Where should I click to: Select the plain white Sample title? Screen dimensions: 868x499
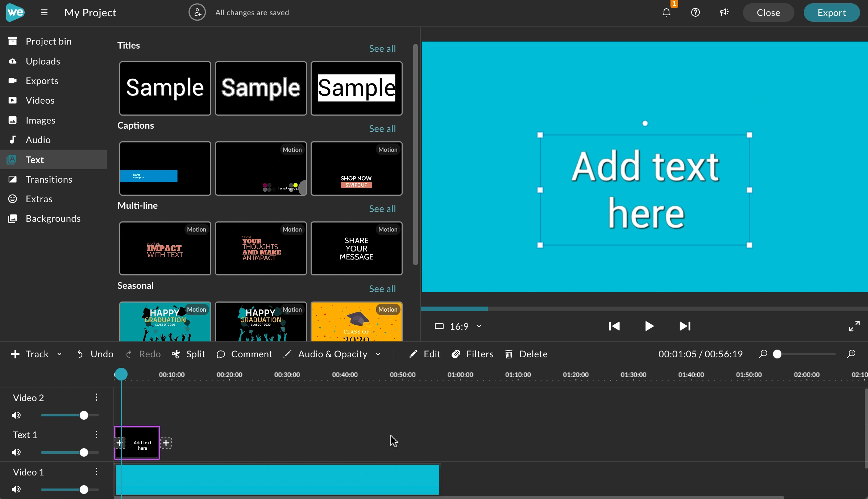coord(165,88)
